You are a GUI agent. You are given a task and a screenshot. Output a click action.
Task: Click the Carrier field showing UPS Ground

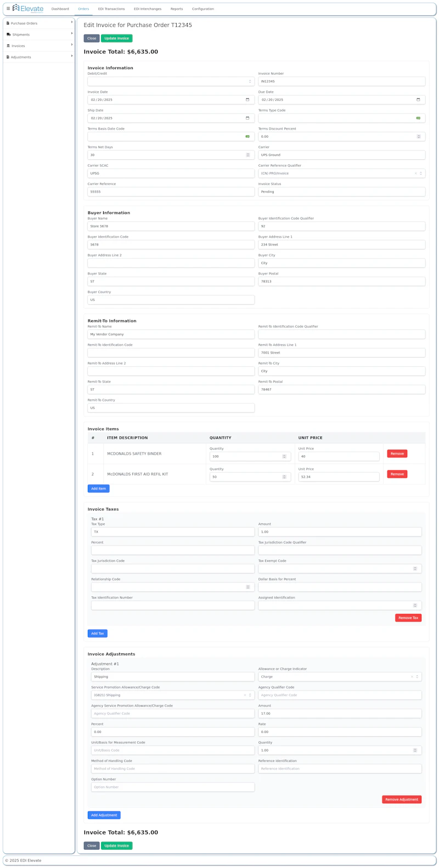[342, 155]
